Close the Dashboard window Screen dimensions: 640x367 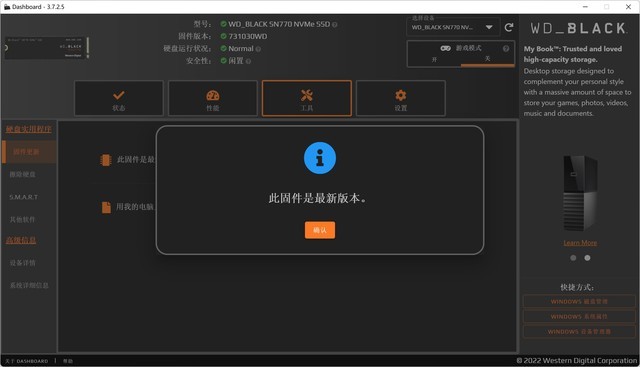628,7
